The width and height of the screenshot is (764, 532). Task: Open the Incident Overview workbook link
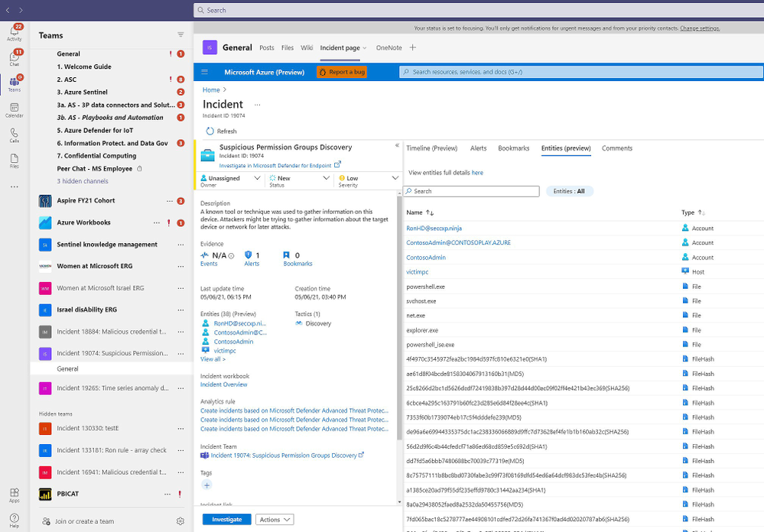point(223,384)
